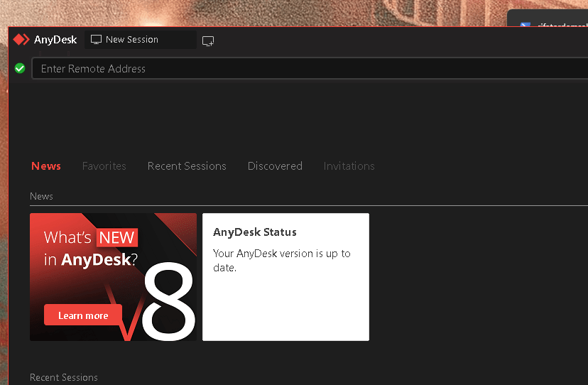The height and width of the screenshot is (385, 588).
Task: Open the Discovered tab
Action: (275, 166)
